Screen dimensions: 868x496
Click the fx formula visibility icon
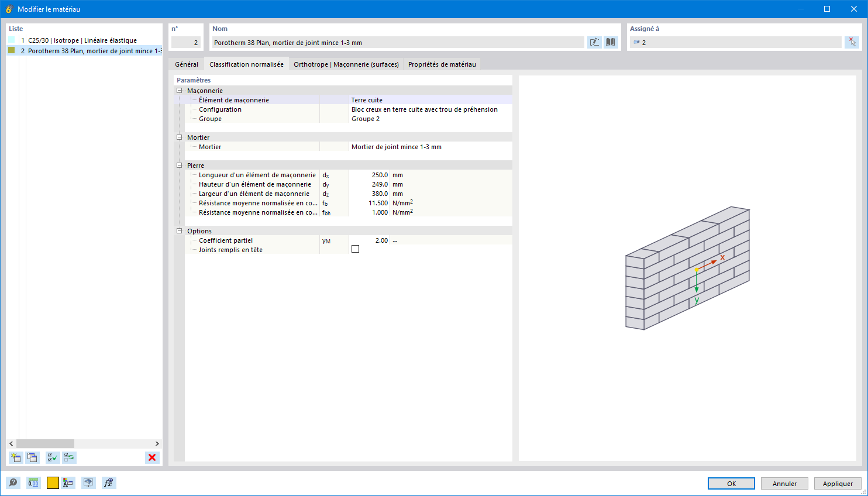pyautogui.click(x=108, y=483)
